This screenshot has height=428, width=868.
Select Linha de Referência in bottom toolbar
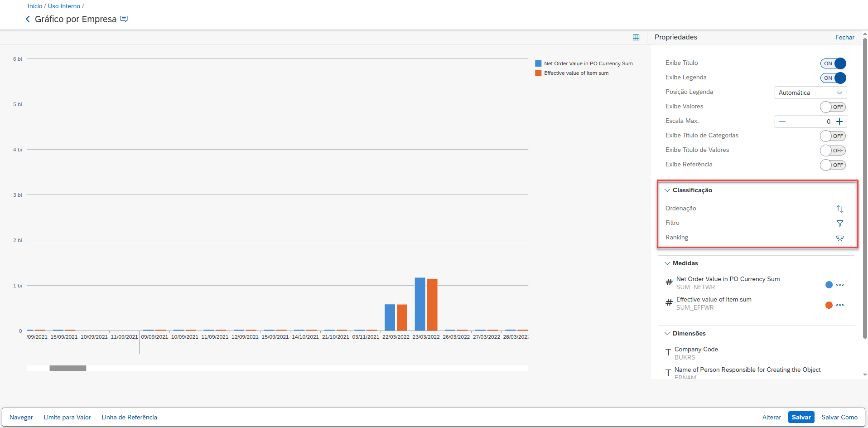coord(129,417)
